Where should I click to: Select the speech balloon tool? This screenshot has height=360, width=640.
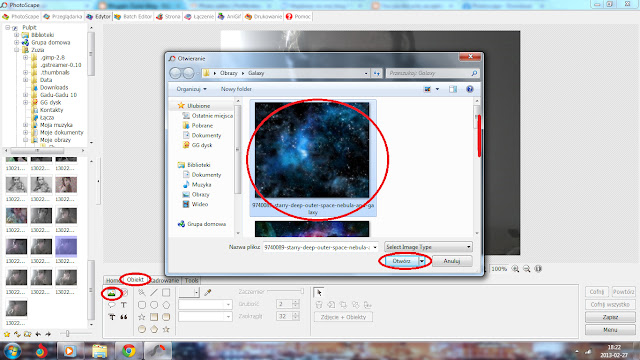[x=111, y=305]
